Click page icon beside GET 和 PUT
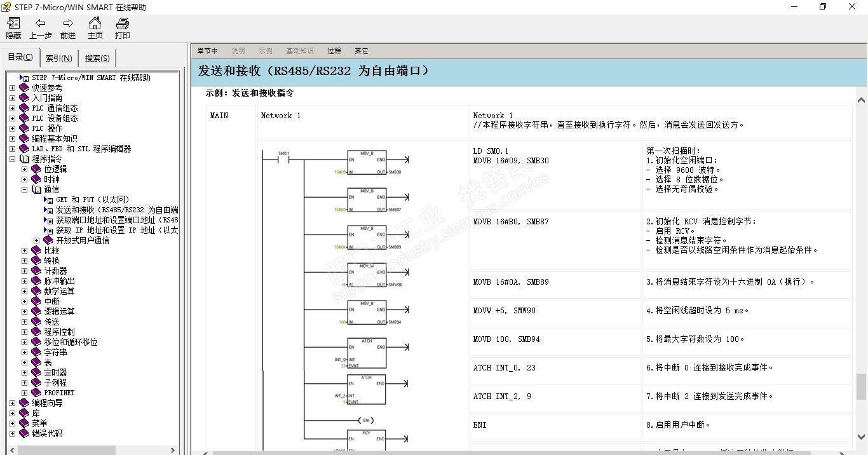The image size is (868, 455). point(49,200)
